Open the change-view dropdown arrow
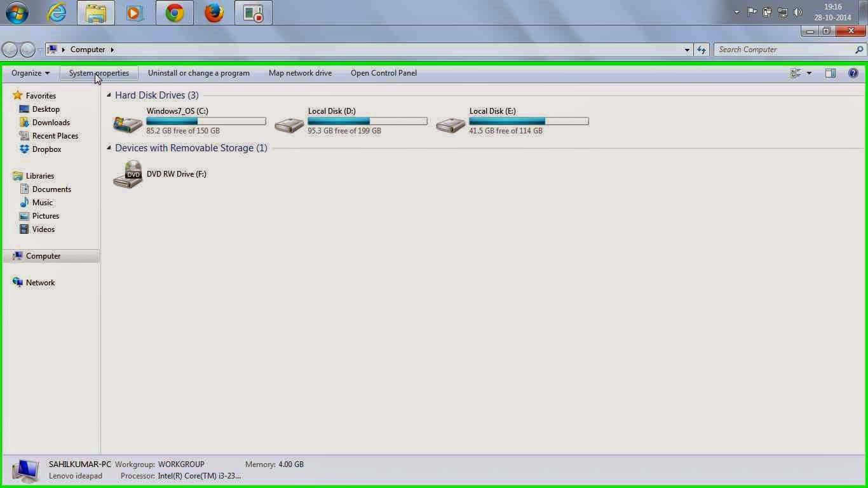The height and width of the screenshot is (488, 868). [809, 72]
